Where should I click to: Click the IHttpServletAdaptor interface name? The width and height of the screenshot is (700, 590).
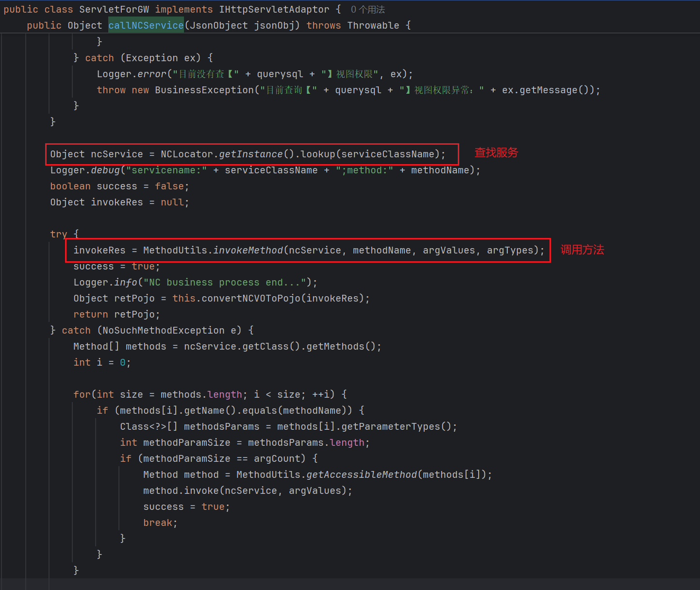pyautogui.click(x=274, y=10)
